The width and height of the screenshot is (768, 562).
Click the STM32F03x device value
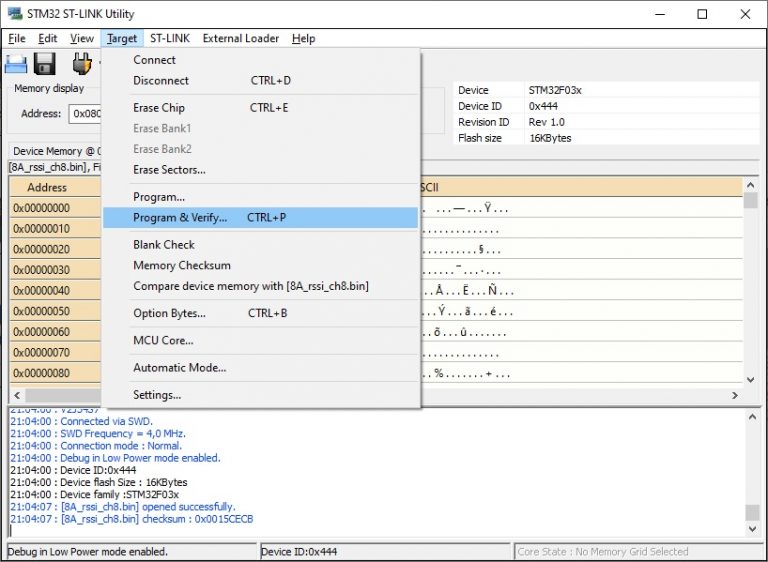click(555, 90)
